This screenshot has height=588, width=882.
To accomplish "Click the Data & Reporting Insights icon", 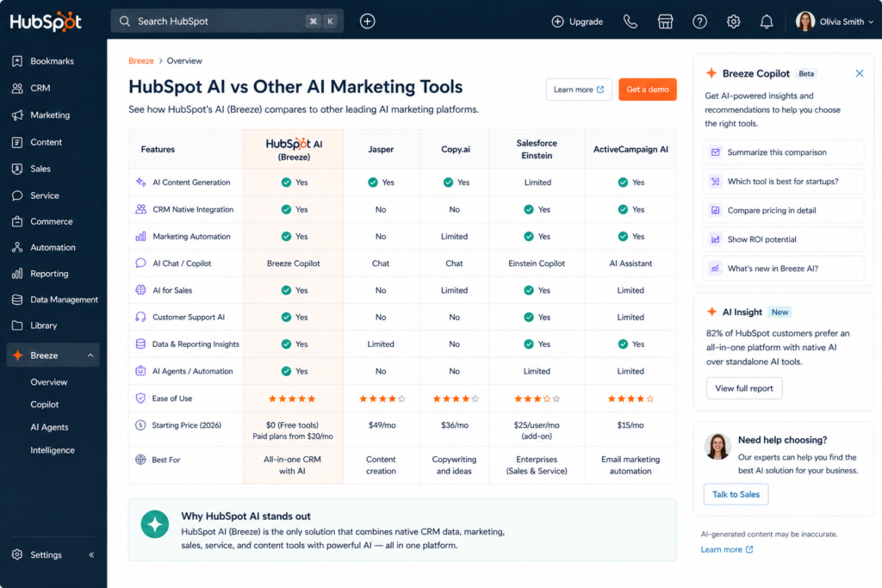I will (x=140, y=344).
